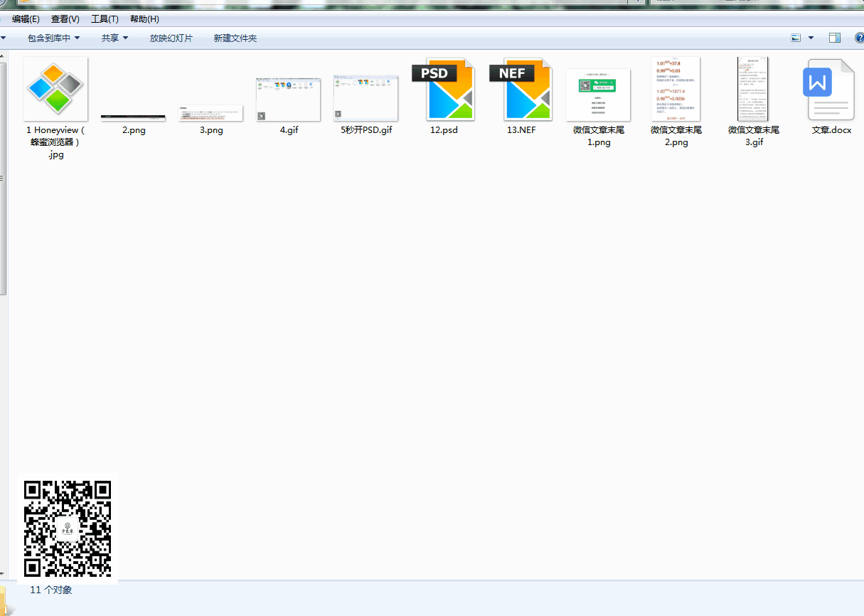Select the 13.NEF file icon
The width and height of the screenshot is (864, 616).
(521, 89)
